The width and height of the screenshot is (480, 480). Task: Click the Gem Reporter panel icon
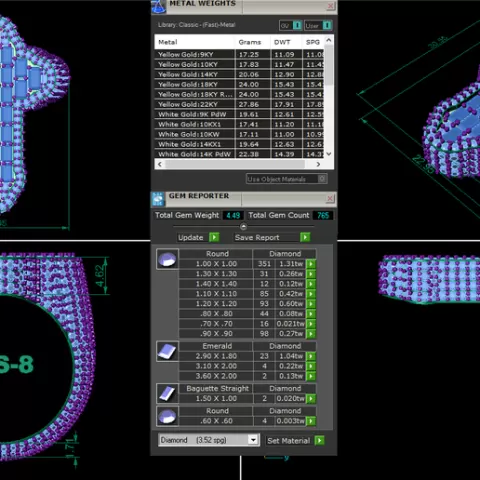[x=158, y=199]
